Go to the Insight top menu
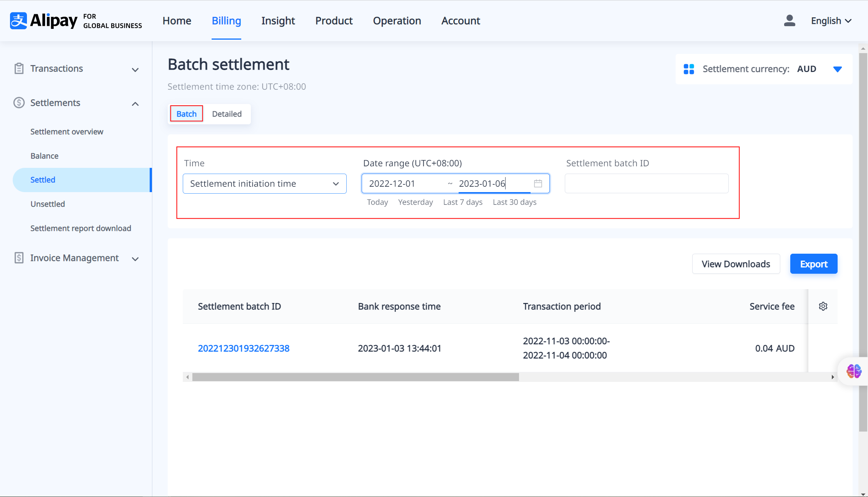 coord(278,21)
